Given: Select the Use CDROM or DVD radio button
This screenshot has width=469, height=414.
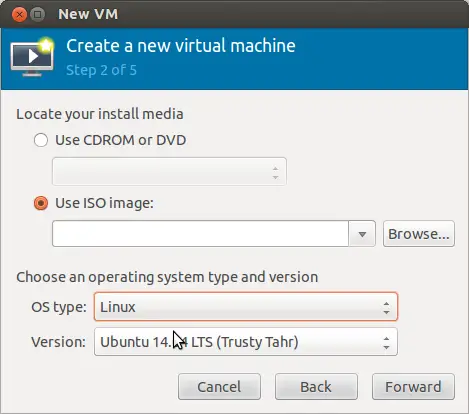Looking at the screenshot, I should pyautogui.click(x=41, y=140).
